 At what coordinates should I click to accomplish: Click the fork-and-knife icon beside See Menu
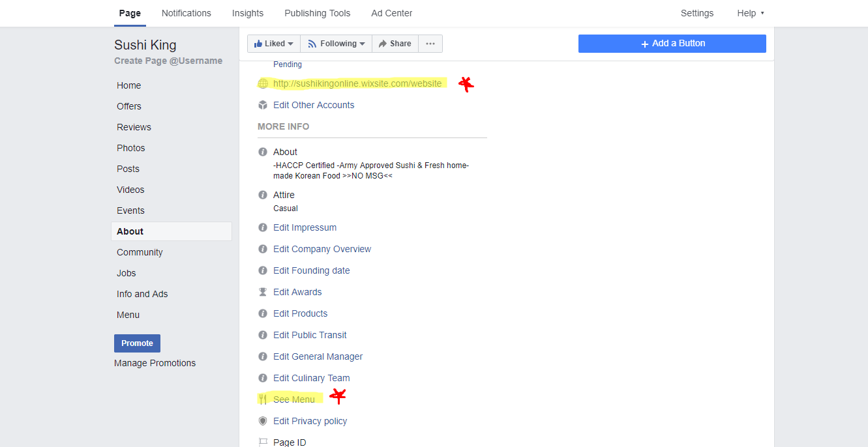coord(263,399)
